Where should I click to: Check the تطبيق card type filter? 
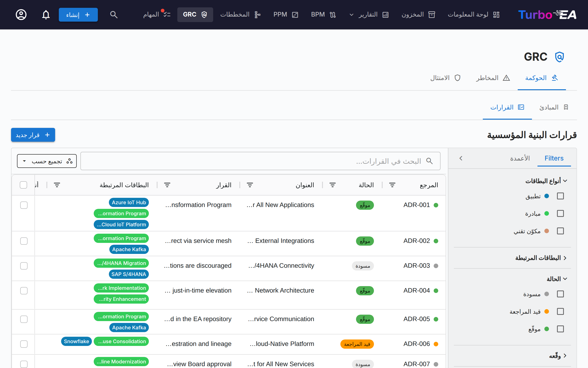point(560,196)
